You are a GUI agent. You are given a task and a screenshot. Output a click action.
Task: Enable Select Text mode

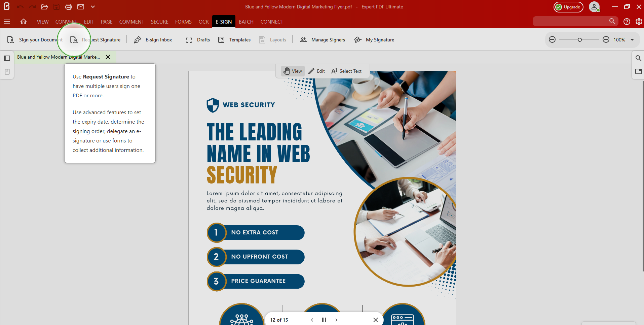pos(346,71)
